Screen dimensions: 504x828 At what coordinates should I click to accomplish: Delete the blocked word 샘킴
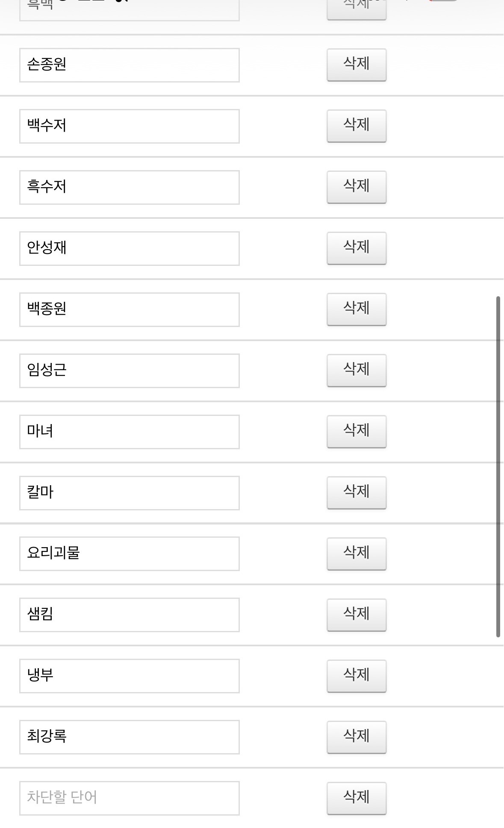pos(357,615)
